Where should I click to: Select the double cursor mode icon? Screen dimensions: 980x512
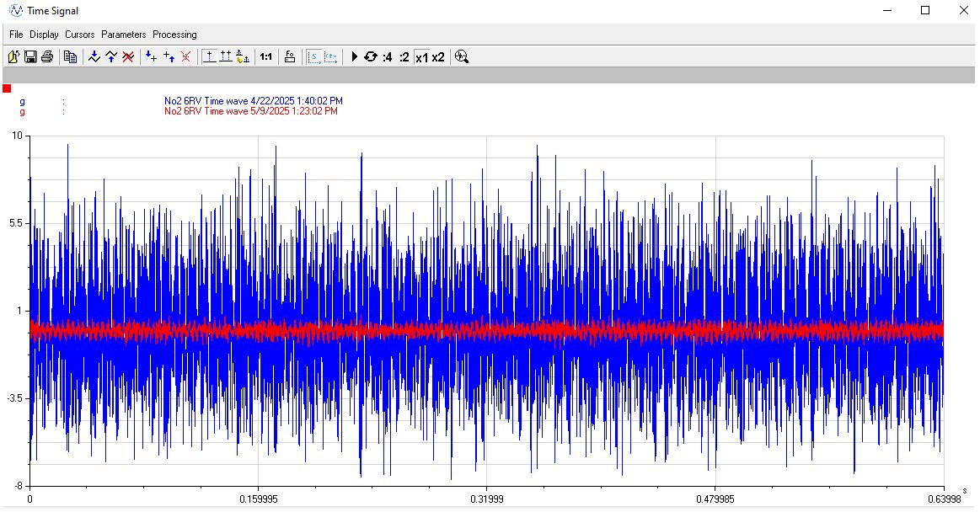(x=226, y=56)
